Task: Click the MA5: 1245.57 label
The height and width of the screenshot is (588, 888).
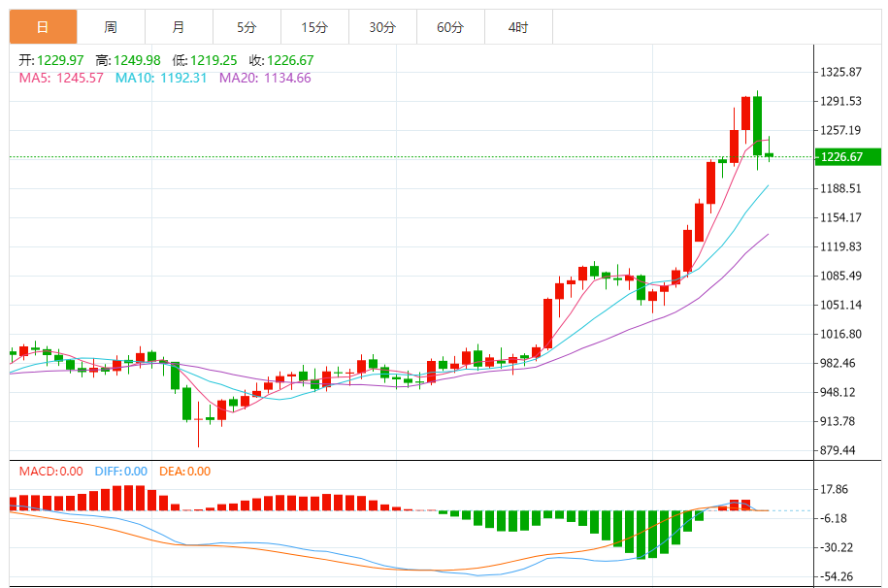Action: point(61,78)
